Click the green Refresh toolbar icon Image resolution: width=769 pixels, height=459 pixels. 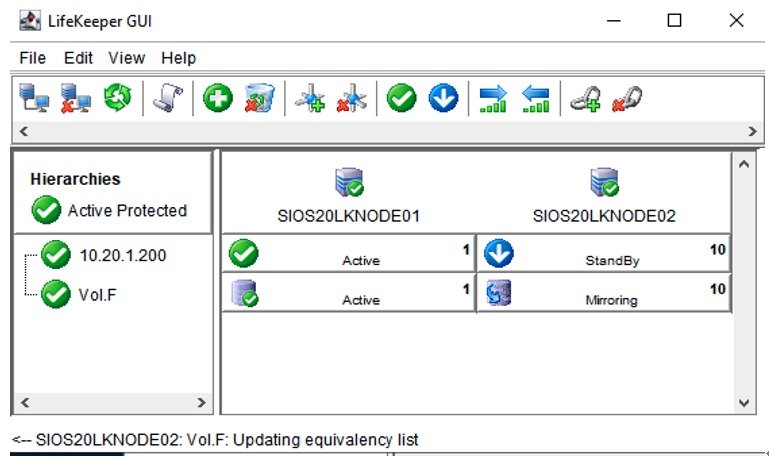pyautogui.click(x=118, y=98)
